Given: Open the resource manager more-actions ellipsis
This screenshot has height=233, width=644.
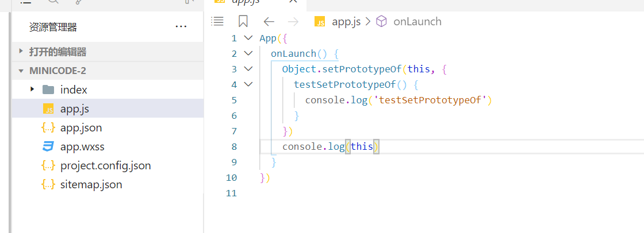Looking at the screenshot, I should coord(181,27).
